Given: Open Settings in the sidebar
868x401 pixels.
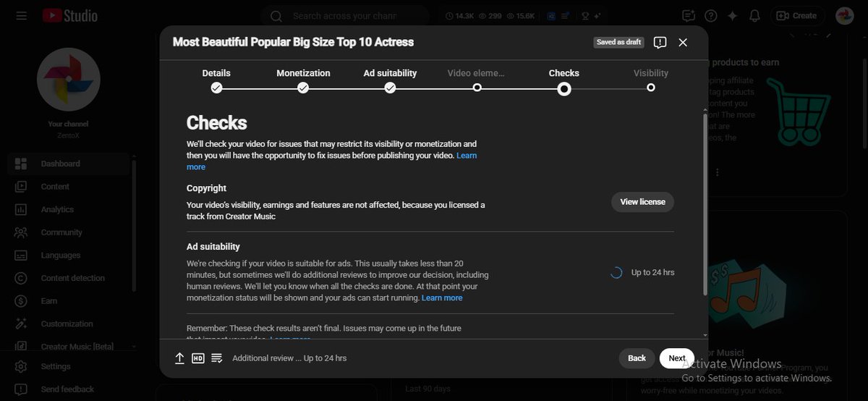Looking at the screenshot, I should tap(69, 366).
